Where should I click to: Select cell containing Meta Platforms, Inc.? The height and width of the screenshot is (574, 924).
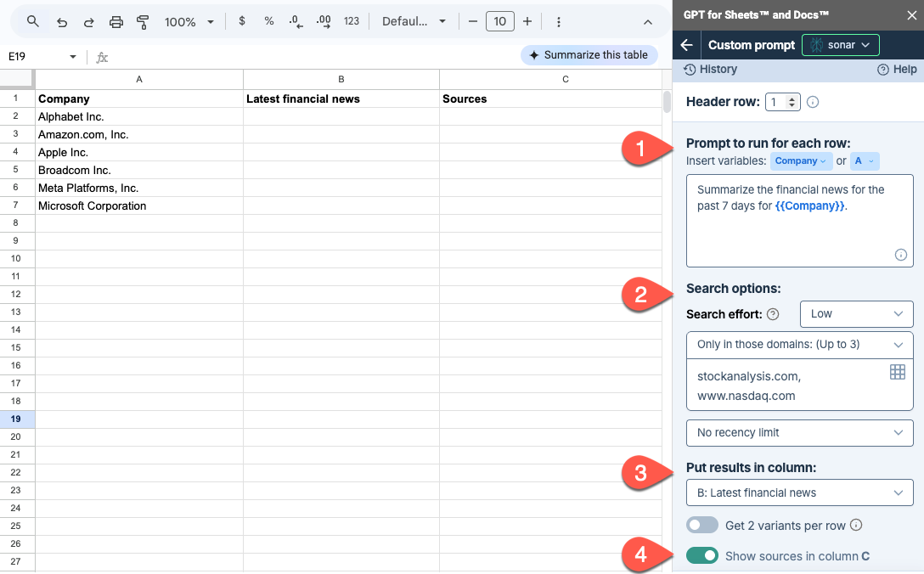point(139,188)
